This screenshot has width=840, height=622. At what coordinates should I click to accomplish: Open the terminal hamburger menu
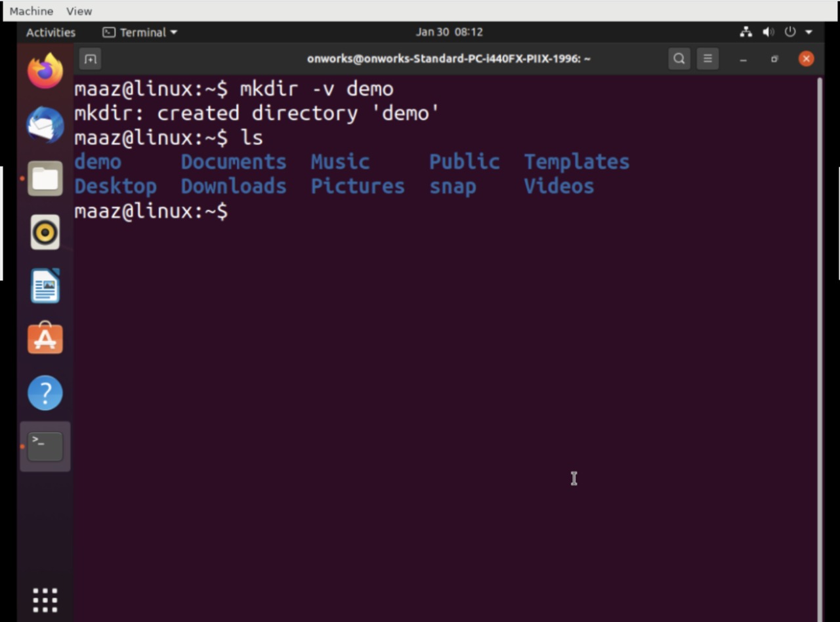707,58
